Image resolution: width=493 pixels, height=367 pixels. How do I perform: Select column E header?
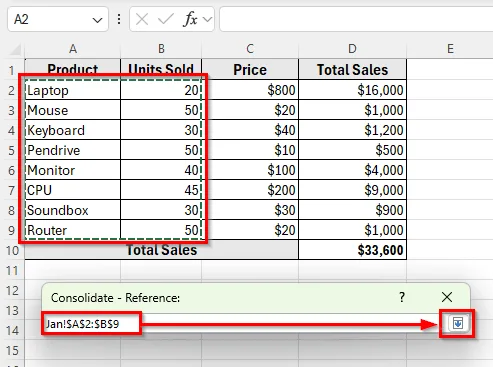450,49
